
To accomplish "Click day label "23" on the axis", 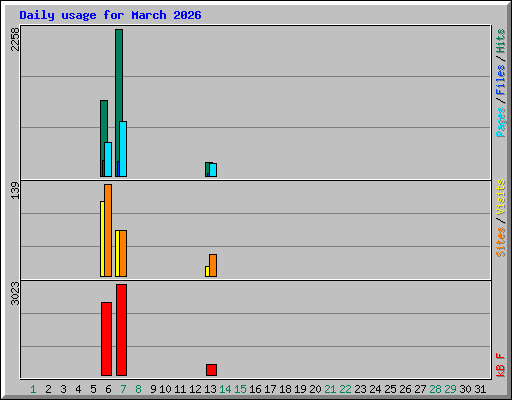I will 360,389.
